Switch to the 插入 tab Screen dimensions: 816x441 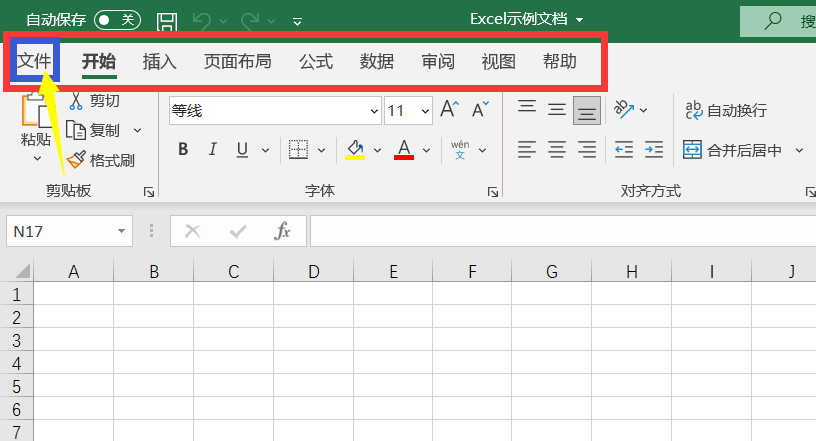pos(160,61)
